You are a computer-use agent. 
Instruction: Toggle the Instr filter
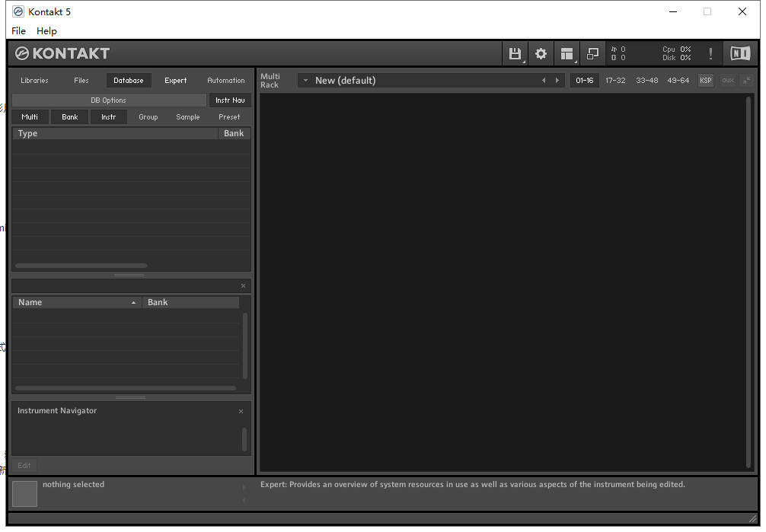point(108,117)
